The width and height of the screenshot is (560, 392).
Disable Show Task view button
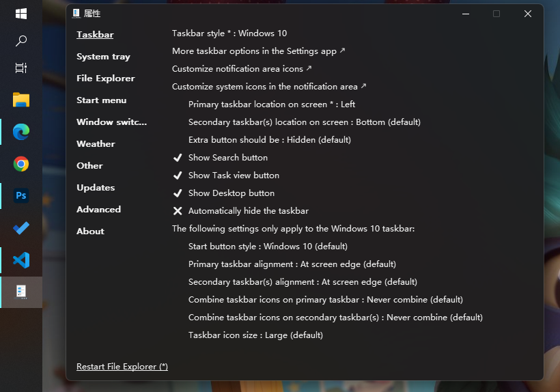click(x=234, y=176)
